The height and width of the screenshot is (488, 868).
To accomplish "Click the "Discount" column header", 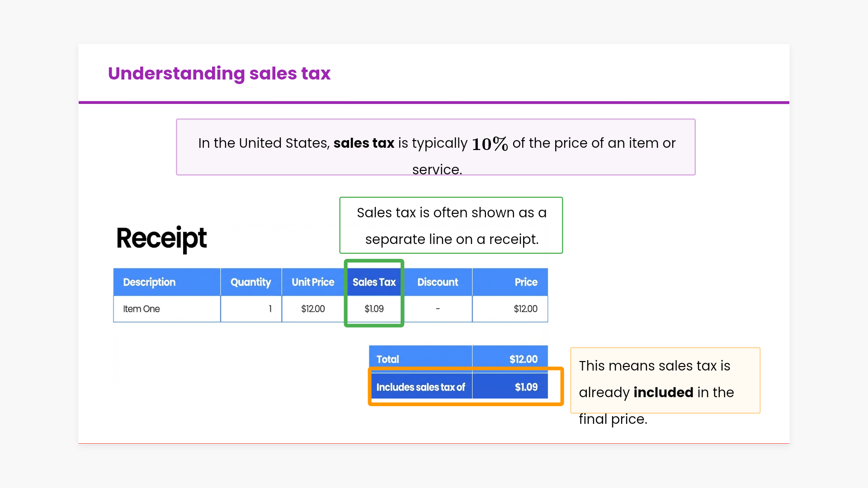I will click(x=438, y=282).
